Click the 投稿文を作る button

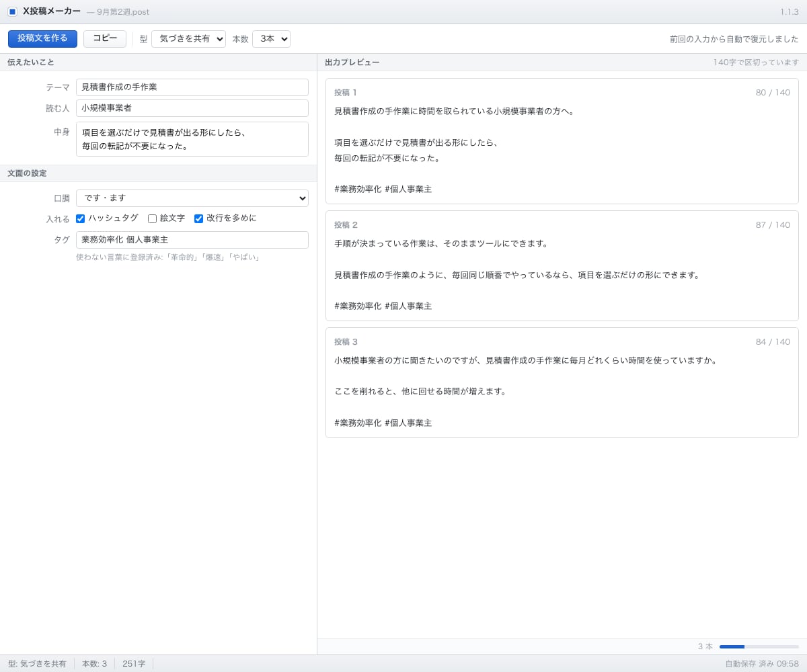coord(42,38)
